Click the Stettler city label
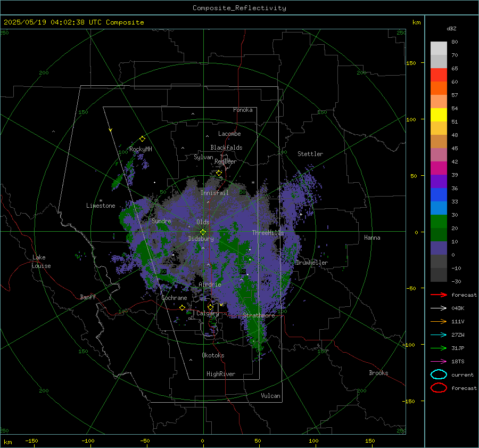Screen dimensions: 479x448 tap(310, 154)
